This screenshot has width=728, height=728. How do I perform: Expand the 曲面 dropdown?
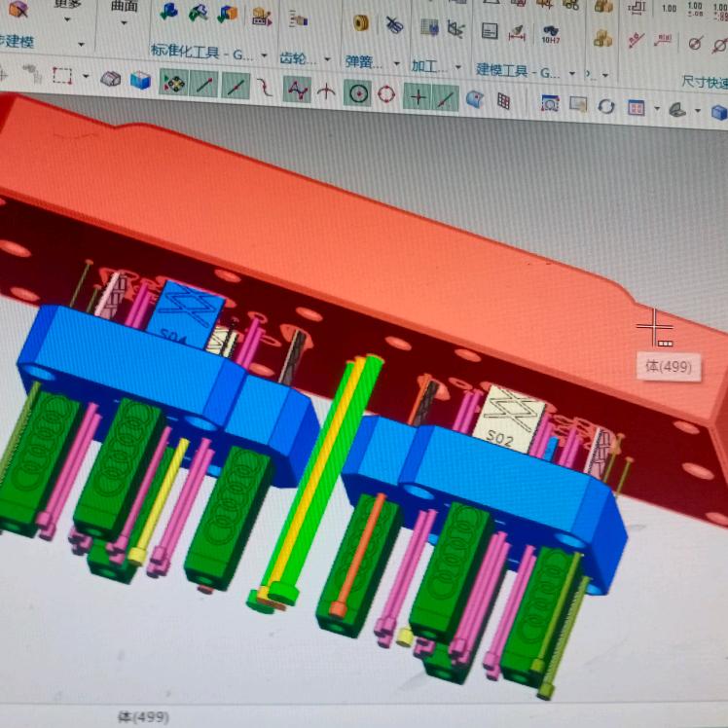click(124, 22)
